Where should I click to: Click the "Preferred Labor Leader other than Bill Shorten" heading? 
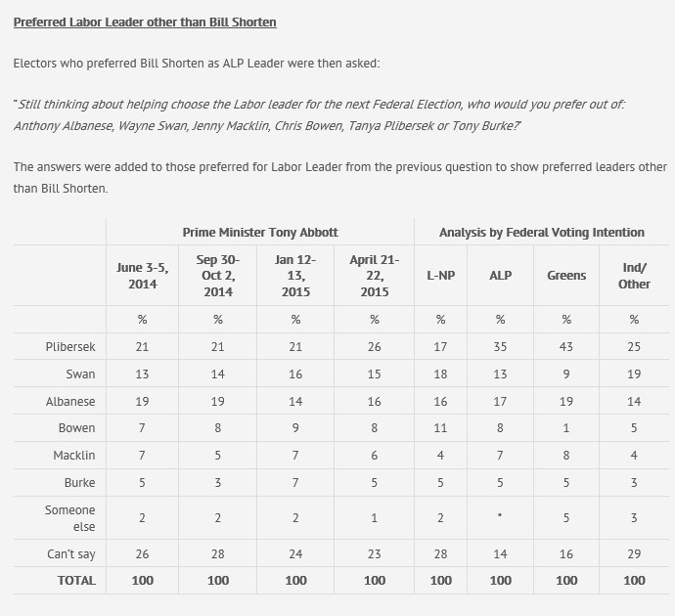click(x=145, y=22)
